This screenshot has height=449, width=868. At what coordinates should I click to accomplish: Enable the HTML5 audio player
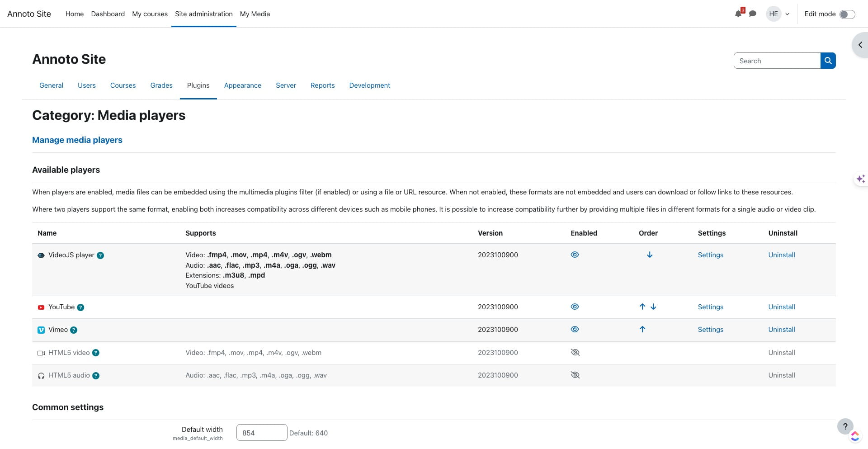tap(575, 375)
